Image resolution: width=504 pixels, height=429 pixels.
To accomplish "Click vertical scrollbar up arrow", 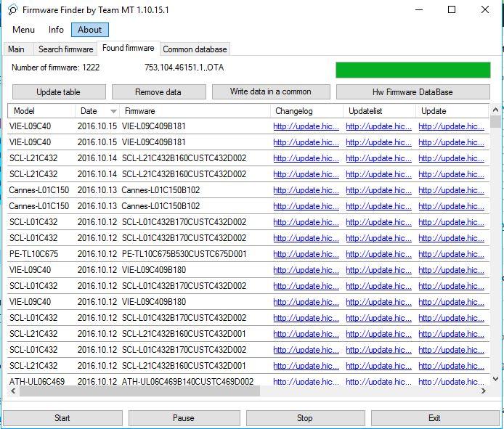I will [x=495, y=110].
